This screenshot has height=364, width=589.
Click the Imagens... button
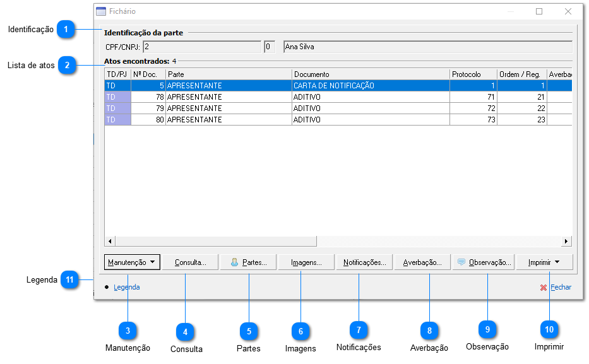pyautogui.click(x=306, y=262)
